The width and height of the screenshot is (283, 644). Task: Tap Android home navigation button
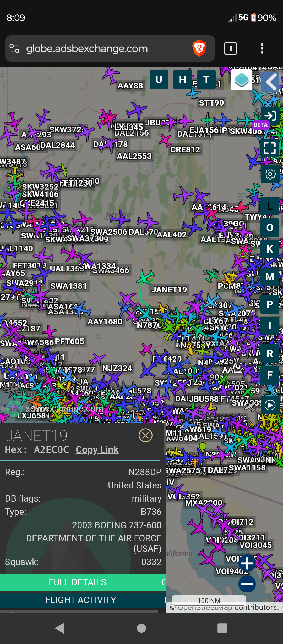141,628
